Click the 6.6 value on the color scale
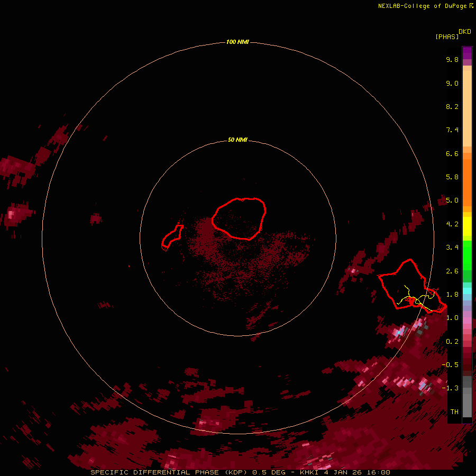476x476 pixels. point(452,153)
